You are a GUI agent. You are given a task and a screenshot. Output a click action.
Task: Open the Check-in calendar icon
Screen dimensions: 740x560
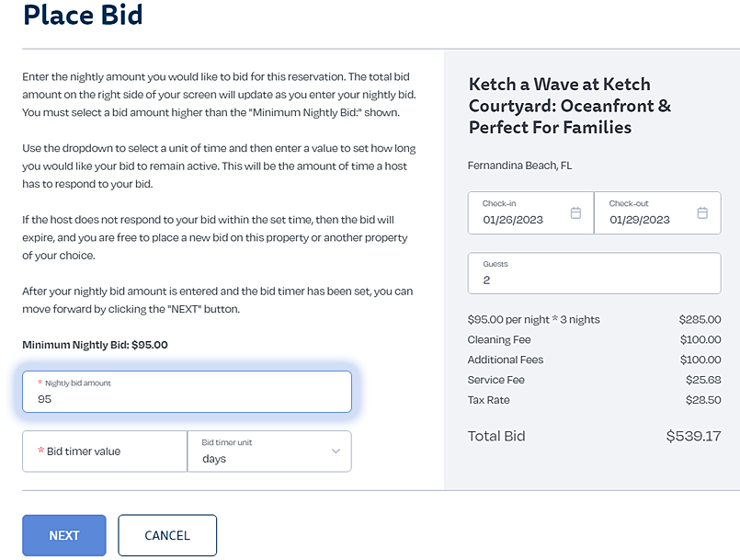(576, 213)
